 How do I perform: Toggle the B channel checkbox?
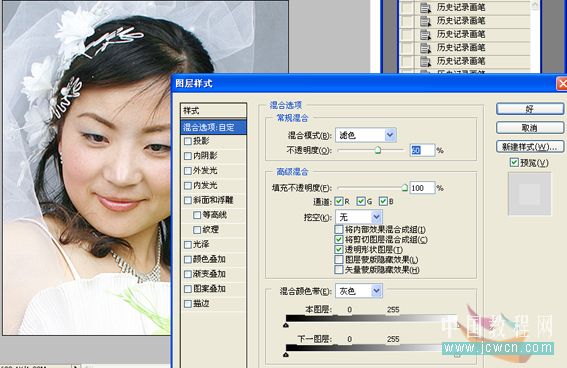tap(383, 201)
